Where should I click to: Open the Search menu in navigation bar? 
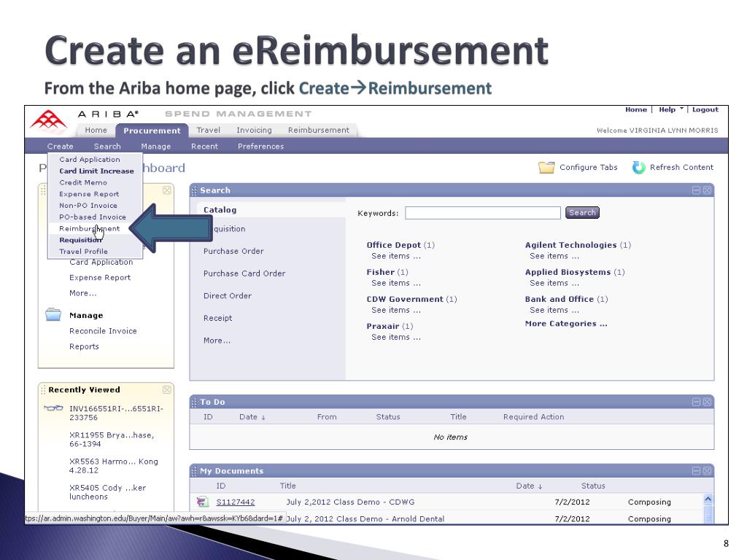107,146
